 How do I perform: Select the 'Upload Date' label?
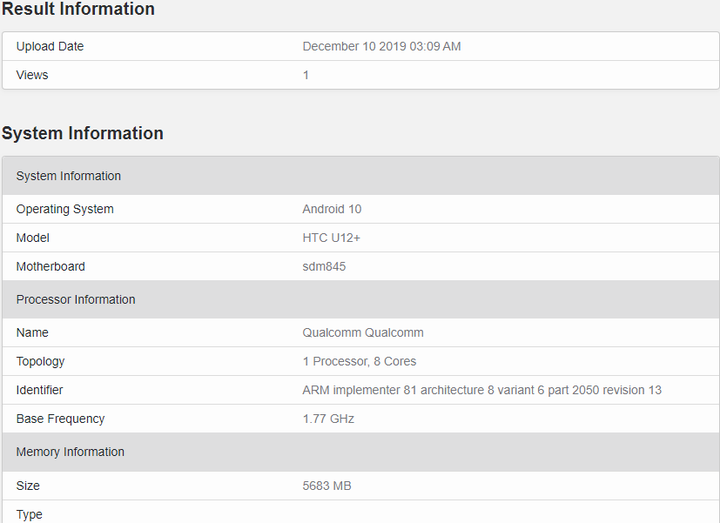point(50,46)
